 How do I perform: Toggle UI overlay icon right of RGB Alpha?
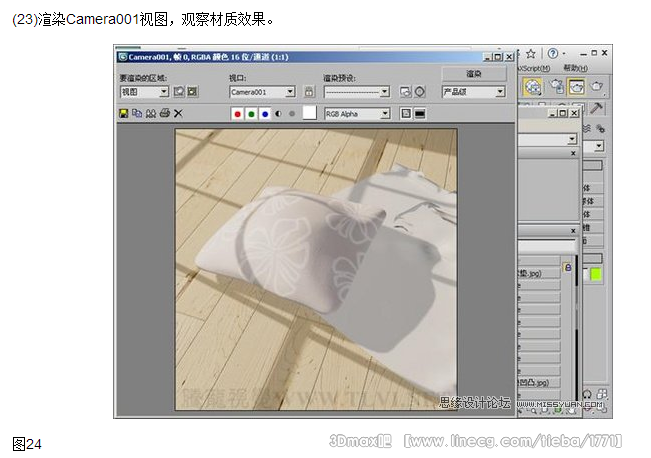click(x=406, y=113)
